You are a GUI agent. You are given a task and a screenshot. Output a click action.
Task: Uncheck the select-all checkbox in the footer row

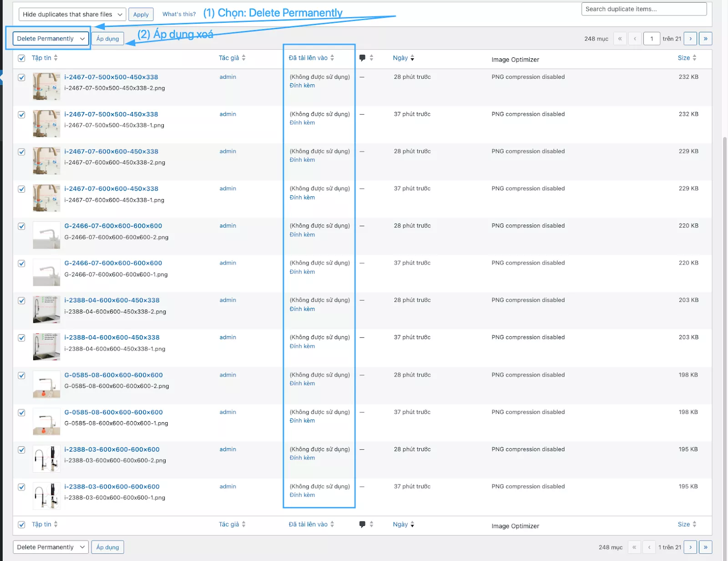21,524
